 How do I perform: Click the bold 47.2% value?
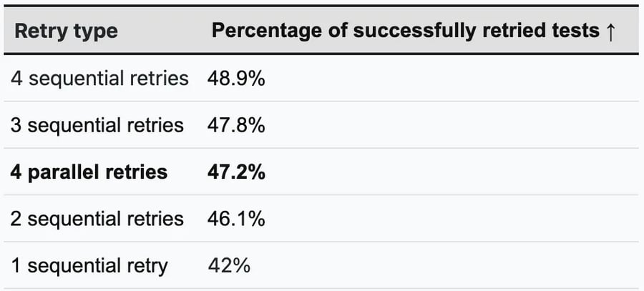click(x=236, y=172)
